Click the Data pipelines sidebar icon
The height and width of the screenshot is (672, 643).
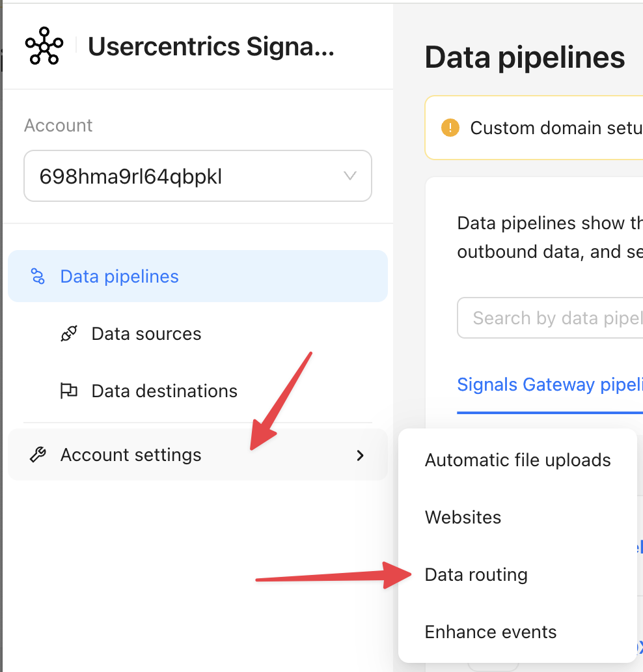[x=38, y=277]
